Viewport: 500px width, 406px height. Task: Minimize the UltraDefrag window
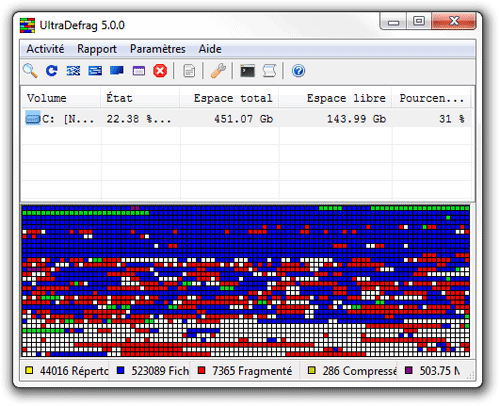[393, 22]
